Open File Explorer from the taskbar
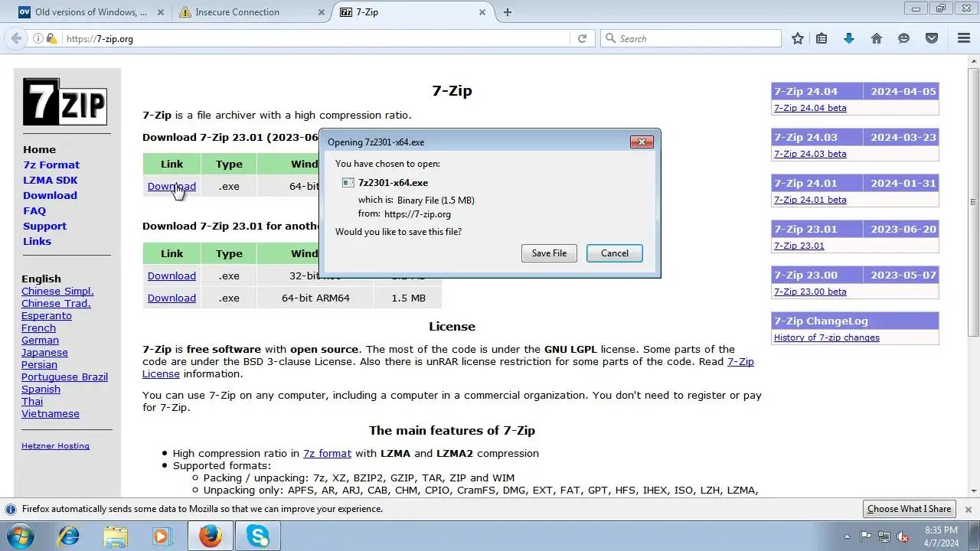Image resolution: width=980 pixels, height=551 pixels. click(x=116, y=536)
